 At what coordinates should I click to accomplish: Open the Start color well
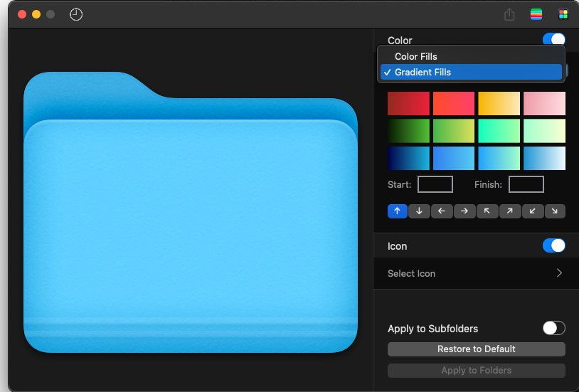click(435, 185)
